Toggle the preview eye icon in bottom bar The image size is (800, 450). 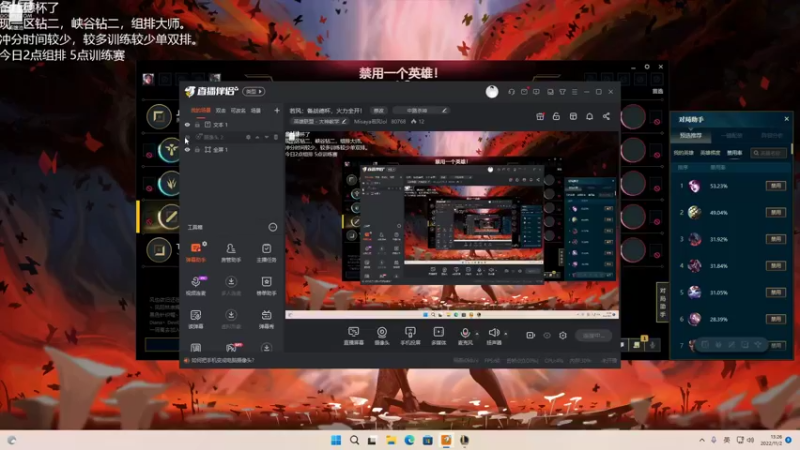547,335
